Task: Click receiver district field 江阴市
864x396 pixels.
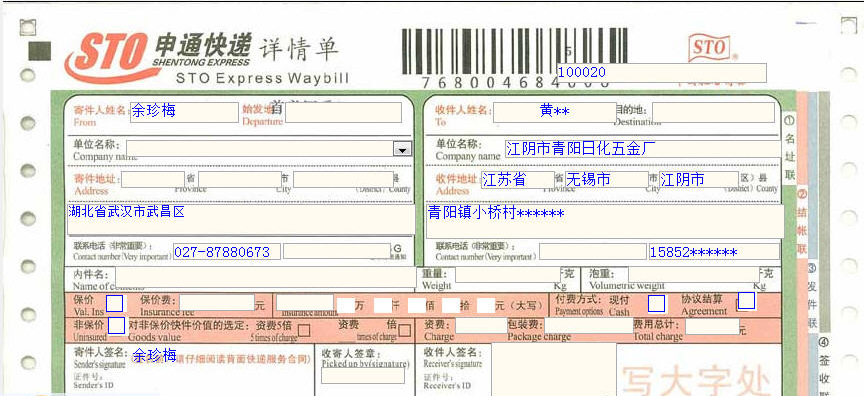Action: (x=699, y=180)
